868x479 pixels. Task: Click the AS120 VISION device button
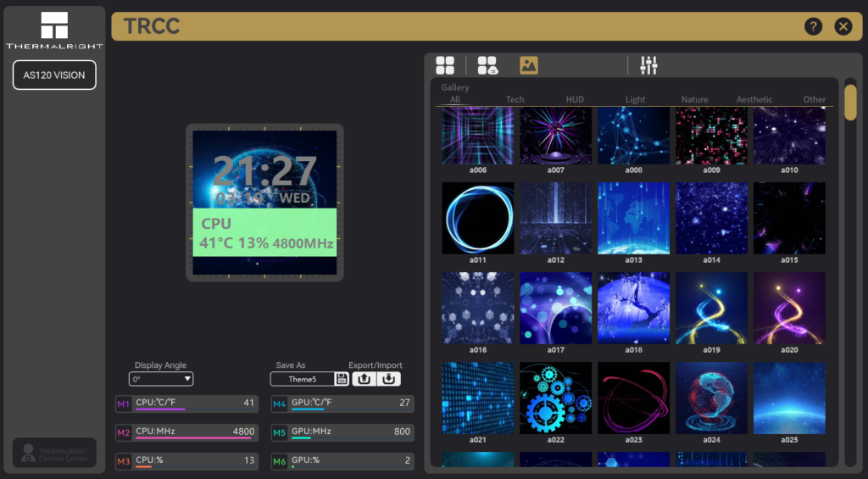54,75
